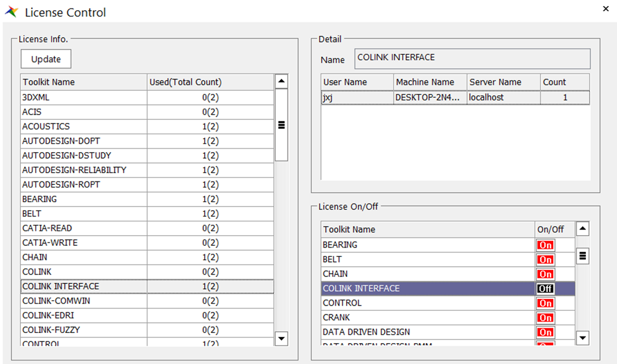Select COLINK INTERFACE row in License Info
The height and width of the screenshot is (364, 617).
point(147,286)
